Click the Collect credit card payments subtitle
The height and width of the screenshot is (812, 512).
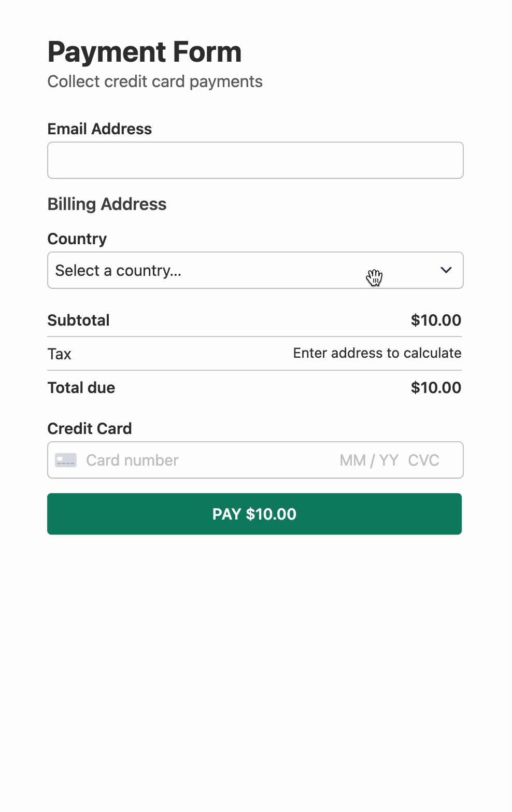point(155,81)
